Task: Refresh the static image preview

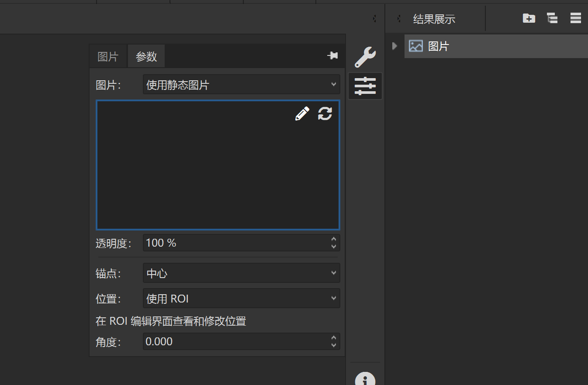Action: 325,113
